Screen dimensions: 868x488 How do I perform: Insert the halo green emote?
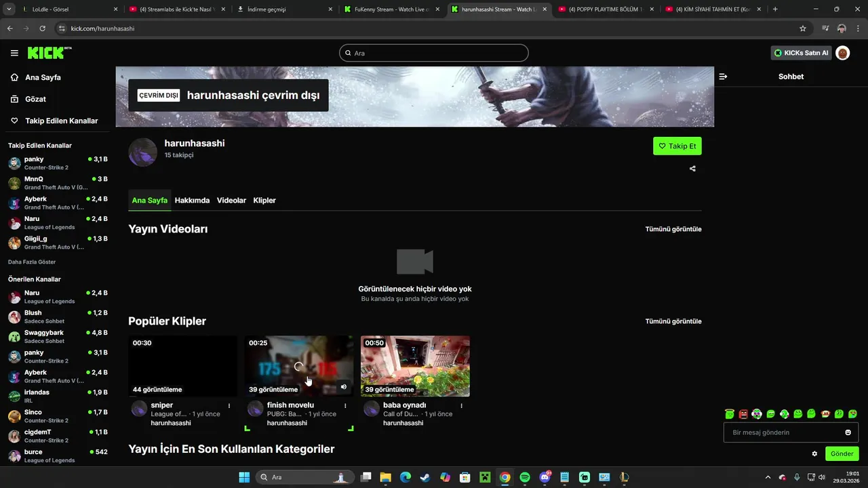click(x=729, y=413)
